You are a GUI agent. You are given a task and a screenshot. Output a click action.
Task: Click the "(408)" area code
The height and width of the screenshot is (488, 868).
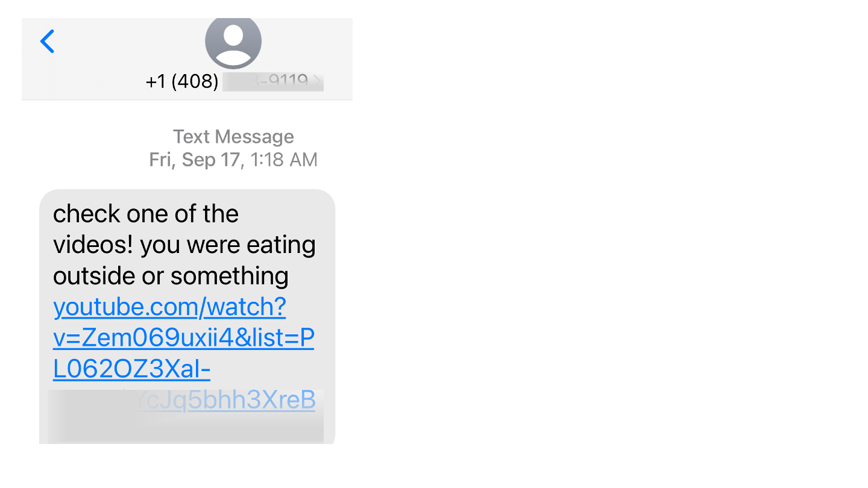[x=195, y=81]
